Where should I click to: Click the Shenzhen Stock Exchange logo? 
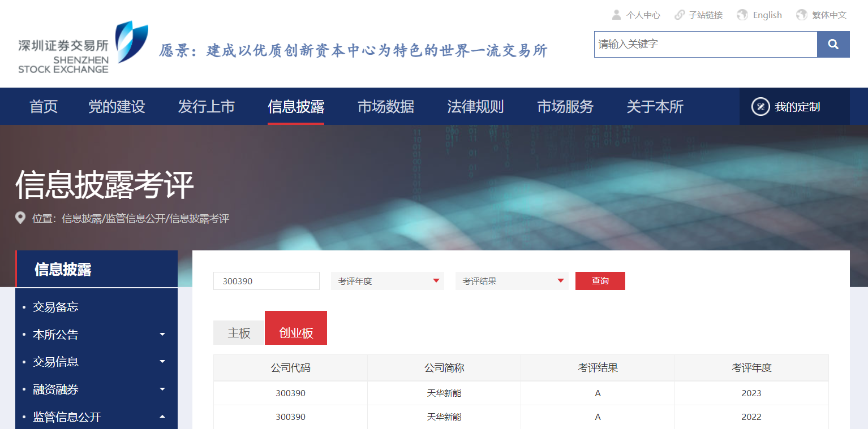click(x=83, y=47)
